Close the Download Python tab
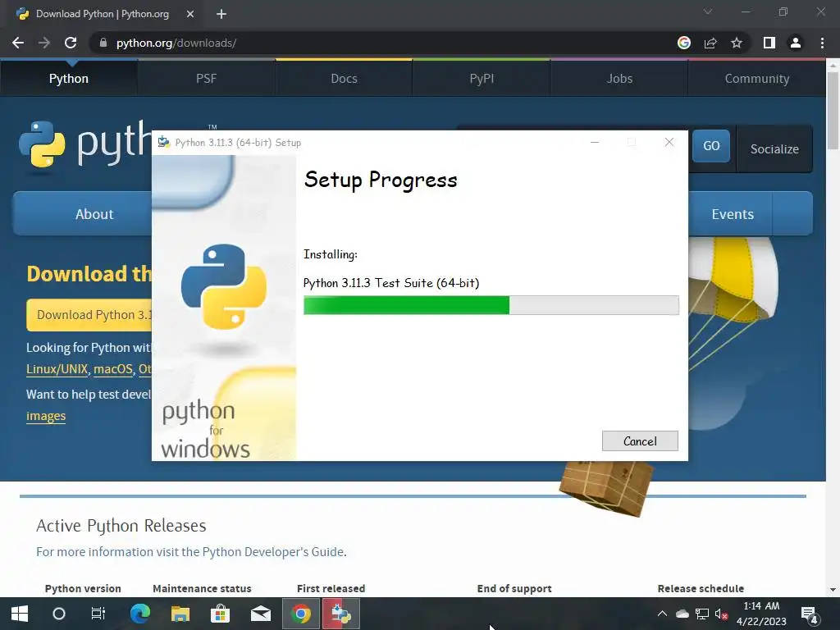840x630 pixels. coord(190,14)
